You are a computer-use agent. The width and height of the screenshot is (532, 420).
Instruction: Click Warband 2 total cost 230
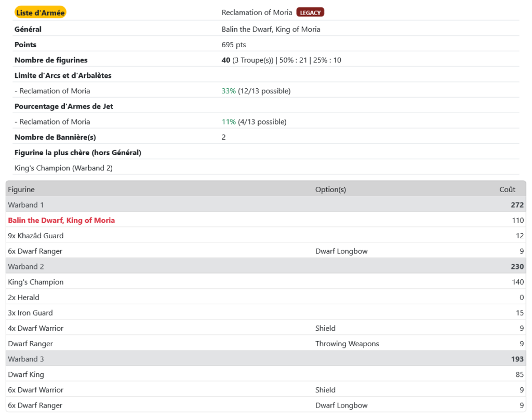point(517,266)
